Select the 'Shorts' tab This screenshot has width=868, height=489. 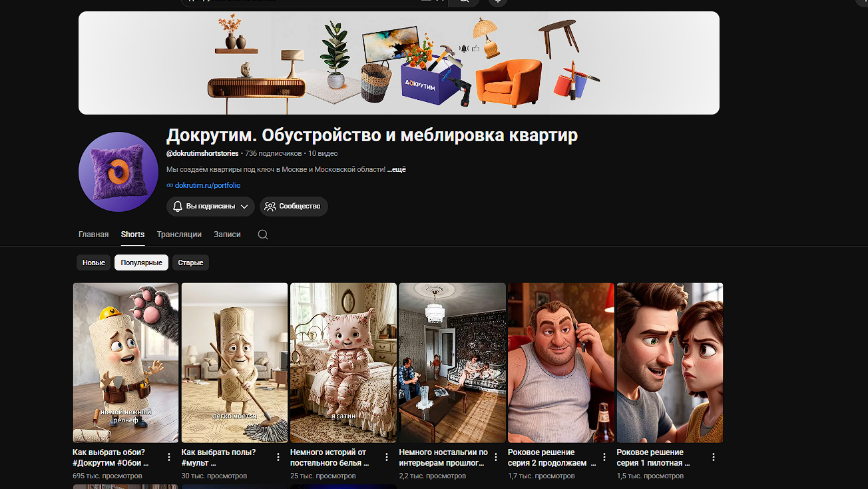coord(132,235)
